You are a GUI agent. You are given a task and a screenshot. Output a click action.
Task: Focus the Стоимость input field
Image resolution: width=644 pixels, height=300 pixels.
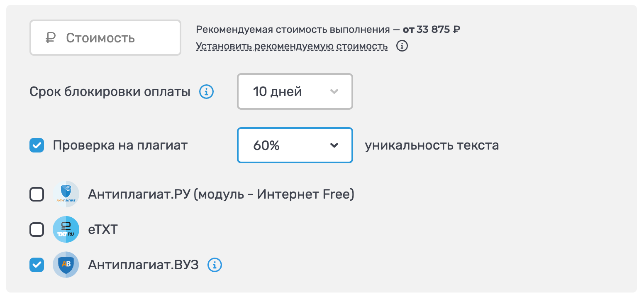[x=105, y=38]
